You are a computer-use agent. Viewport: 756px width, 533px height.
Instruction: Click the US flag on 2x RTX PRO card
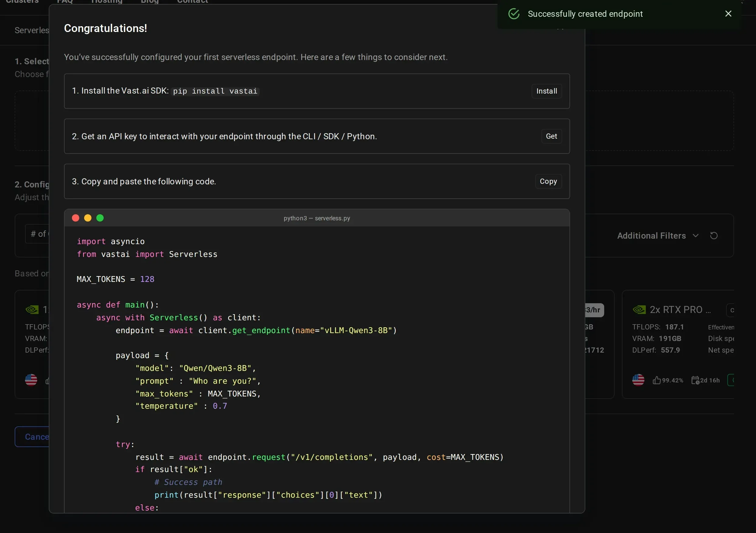(x=638, y=380)
